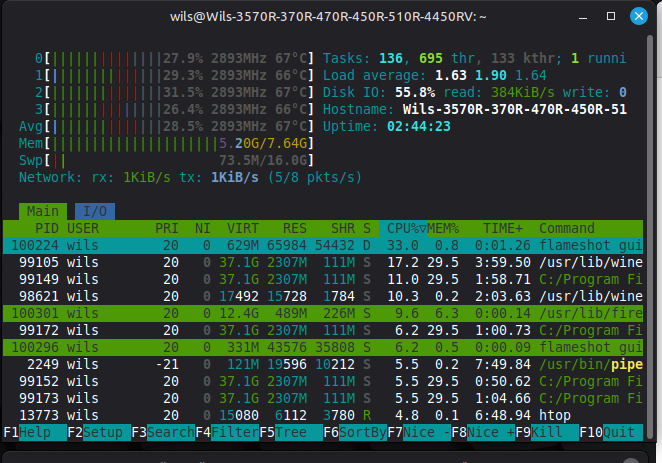Click the Mem usage meter bar
This screenshot has width=662, height=463.
pyautogui.click(x=166, y=143)
